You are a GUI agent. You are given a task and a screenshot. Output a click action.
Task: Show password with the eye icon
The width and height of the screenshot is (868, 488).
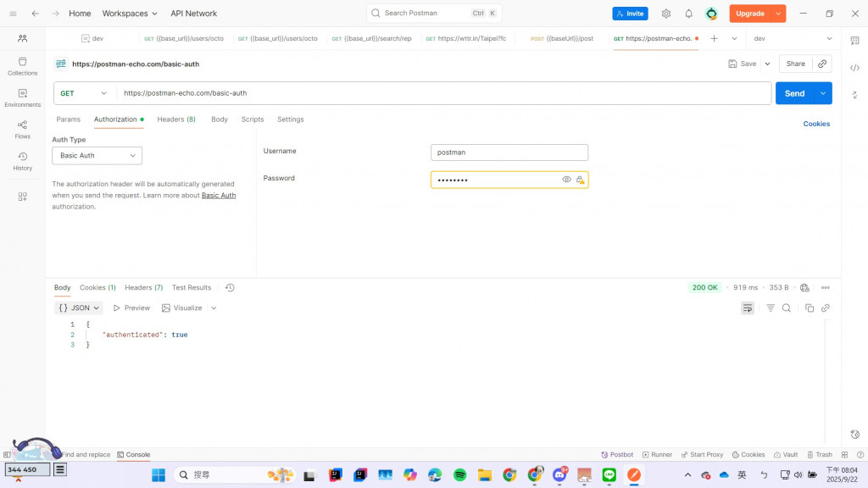coord(566,180)
